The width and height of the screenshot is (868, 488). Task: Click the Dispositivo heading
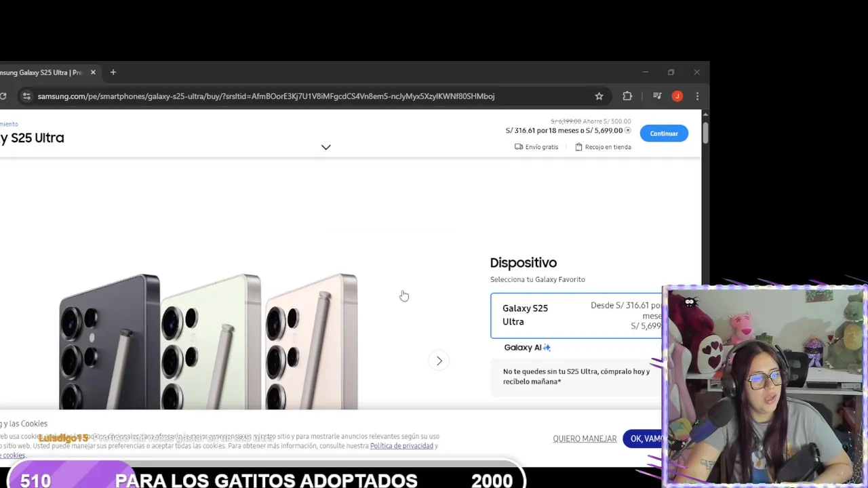[x=524, y=262]
